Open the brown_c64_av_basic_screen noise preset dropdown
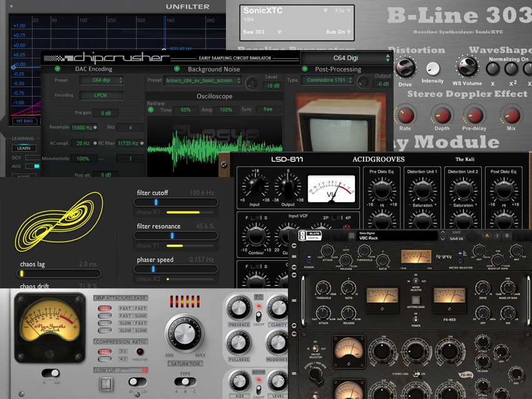The height and width of the screenshot is (399, 532). click(203, 81)
